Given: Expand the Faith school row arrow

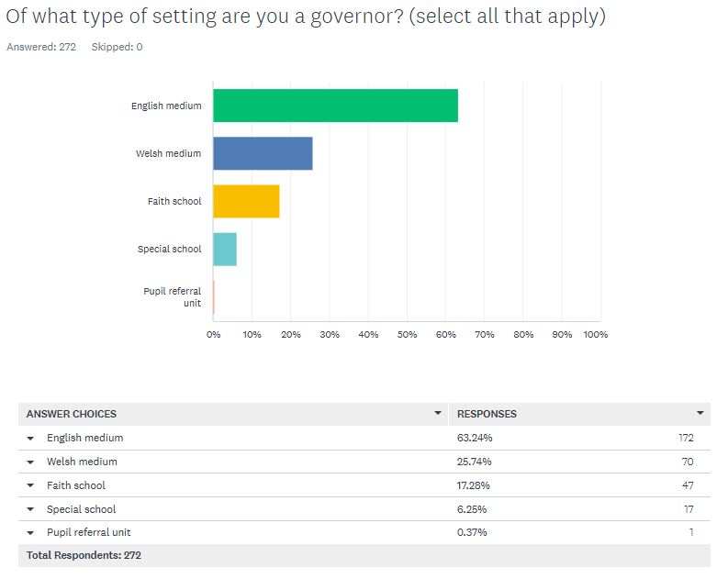Looking at the screenshot, I should [x=30, y=486].
